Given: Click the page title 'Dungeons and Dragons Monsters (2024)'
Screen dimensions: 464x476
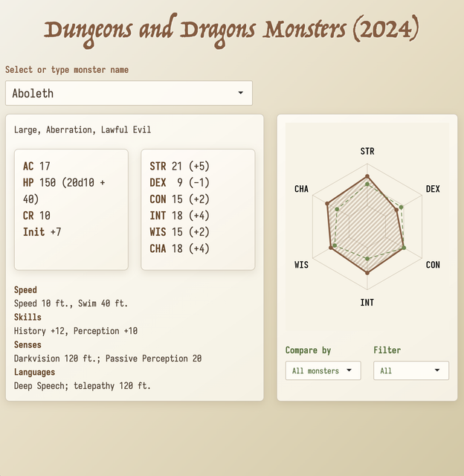Looking at the screenshot, I should 231,30.
